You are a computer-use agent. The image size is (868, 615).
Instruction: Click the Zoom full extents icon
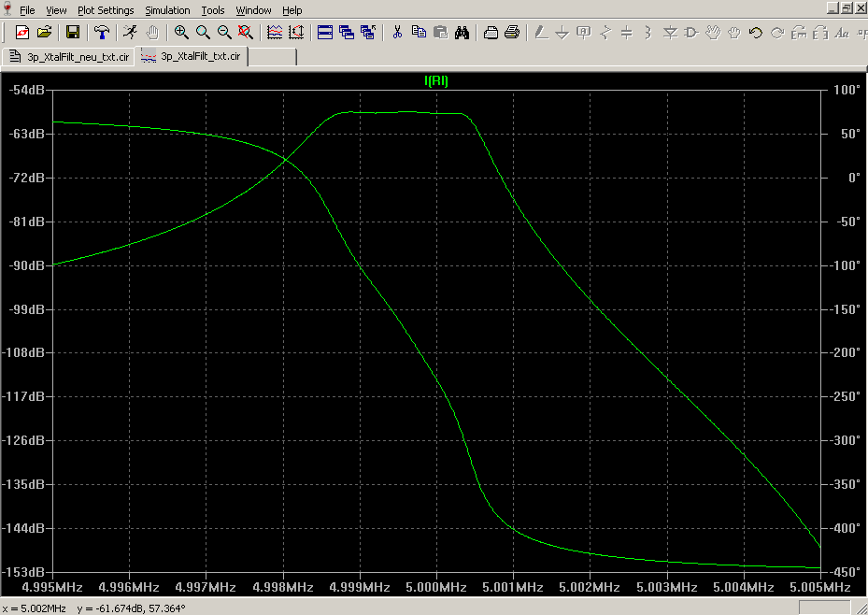[246, 33]
